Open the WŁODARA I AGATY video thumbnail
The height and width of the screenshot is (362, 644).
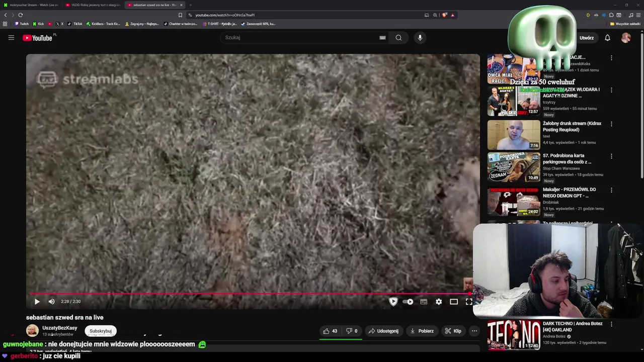click(513, 101)
